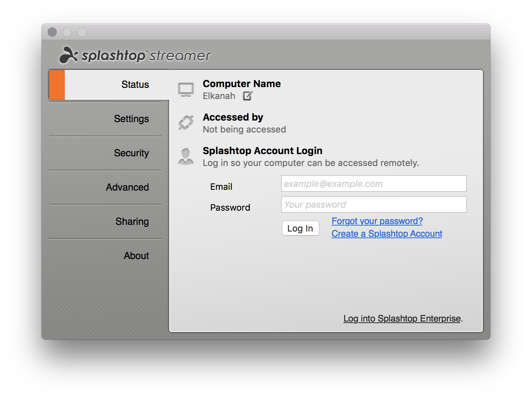Open the Security tab
Viewport: 532px width, 399px height.
tap(105, 153)
